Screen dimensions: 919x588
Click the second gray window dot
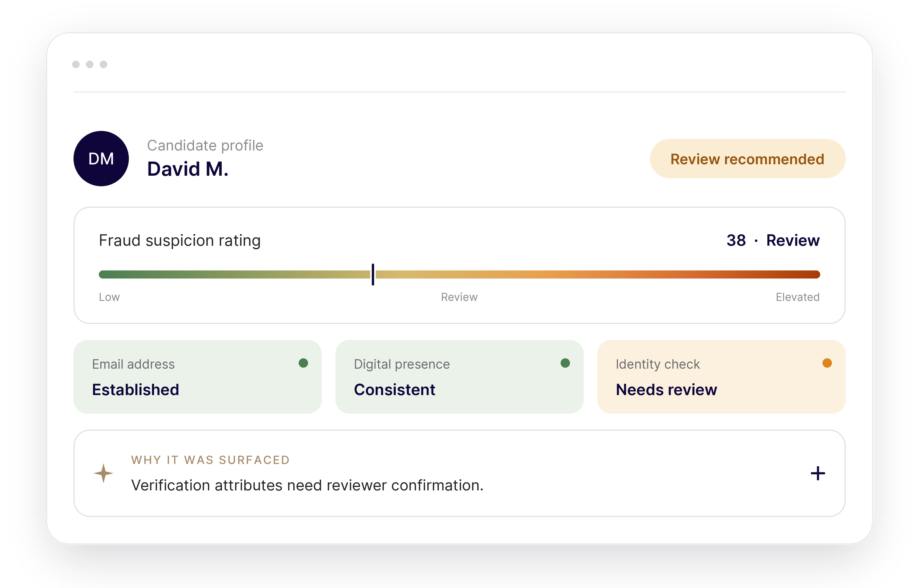90,64
